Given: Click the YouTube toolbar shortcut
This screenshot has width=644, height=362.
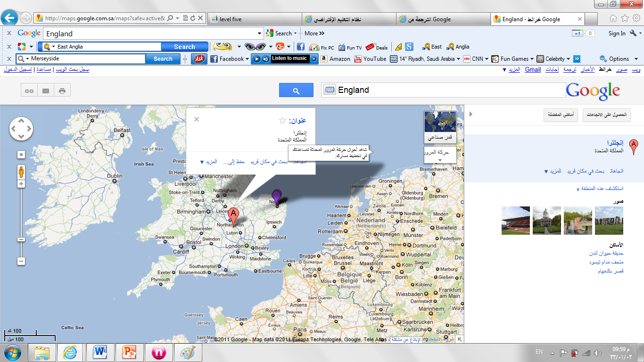Looking at the screenshot, I should click(x=370, y=59).
